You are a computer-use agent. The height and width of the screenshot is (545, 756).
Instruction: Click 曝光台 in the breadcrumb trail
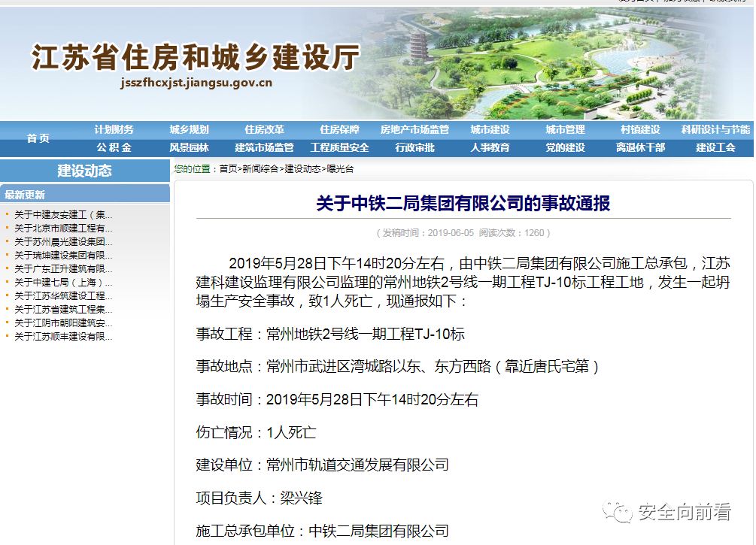click(x=340, y=169)
